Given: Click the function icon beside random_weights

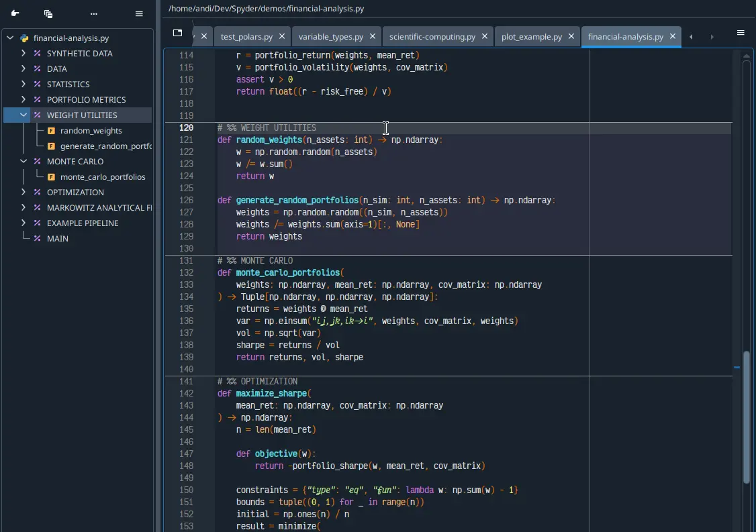Looking at the screenshot, I should click(x=51, y=131).
